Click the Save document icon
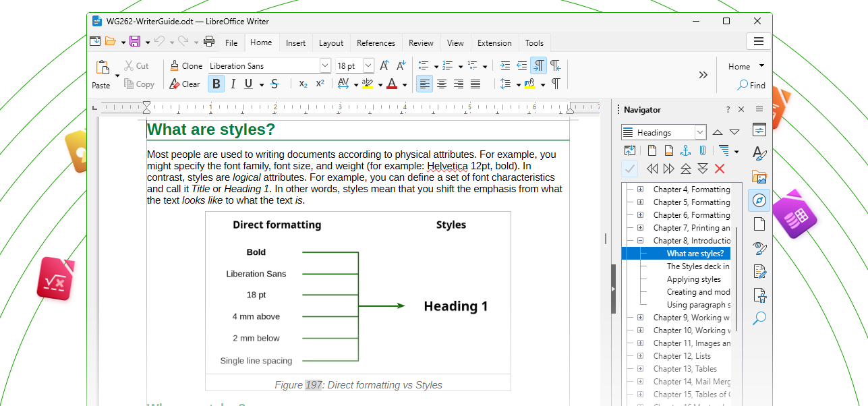 pyautogui.click(x=135, y=42)
